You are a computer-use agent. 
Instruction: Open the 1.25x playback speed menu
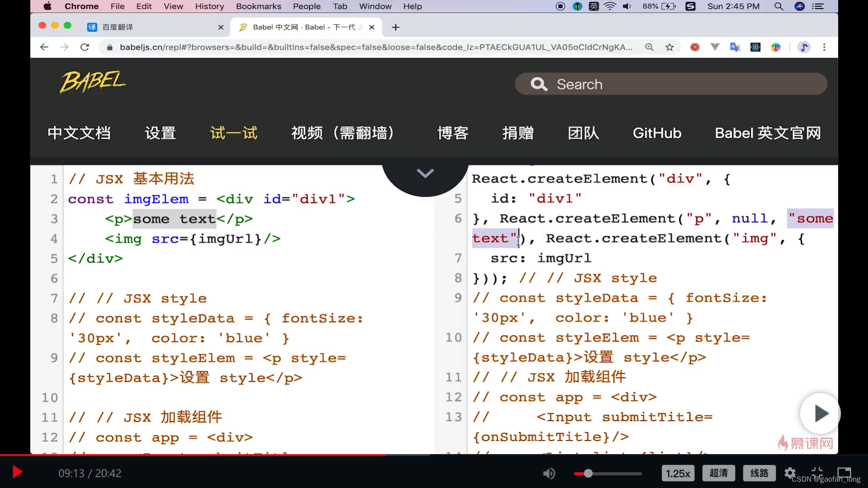(678, 474)
